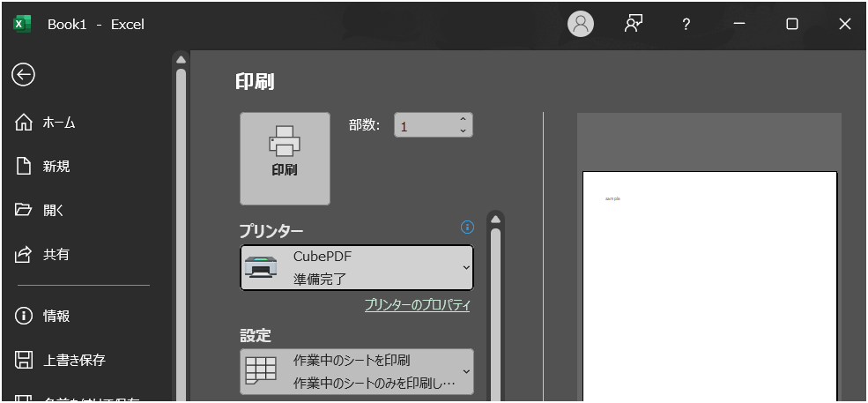Click Save (上書き保存) in the sidebar

click(x=74, y=360)
